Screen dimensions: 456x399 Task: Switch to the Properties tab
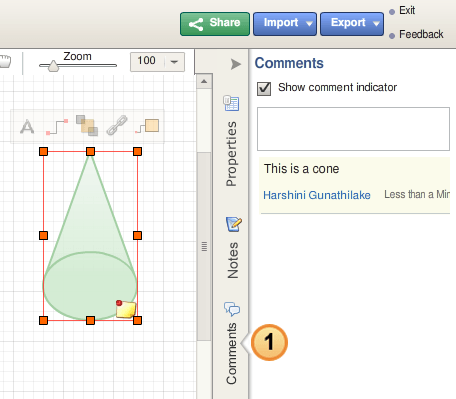point(231,153)
